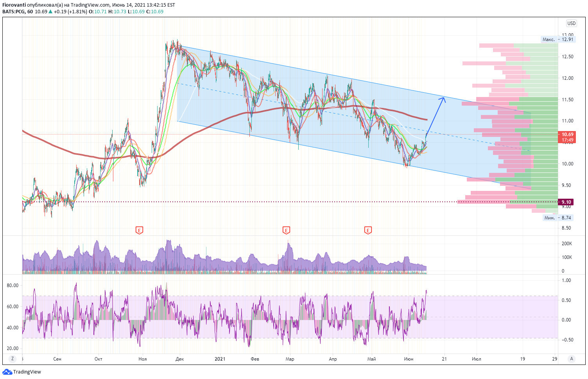Image resolution: width=588 pixels, height=379 pixels.
Task: Select the 9.10 price line label
Action: pos(566,202)
